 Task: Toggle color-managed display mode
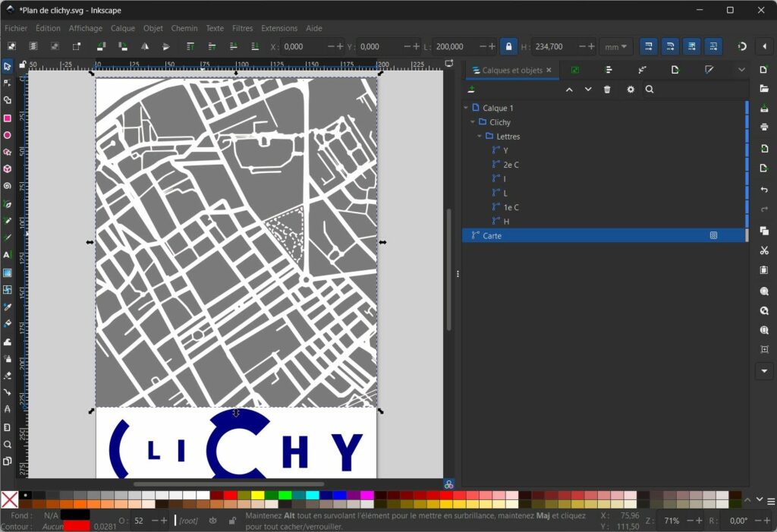pos(448,484)
